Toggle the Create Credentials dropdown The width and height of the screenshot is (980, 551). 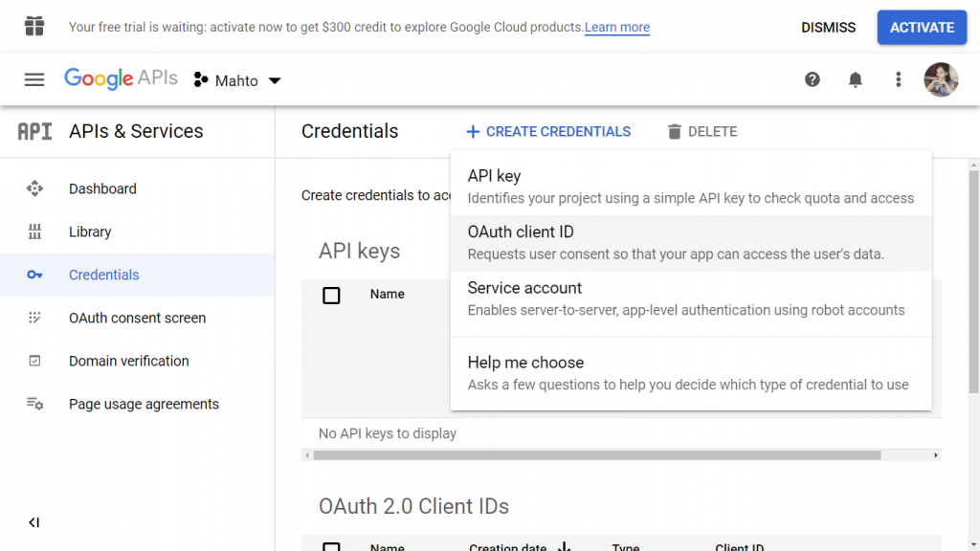(548, 132)
